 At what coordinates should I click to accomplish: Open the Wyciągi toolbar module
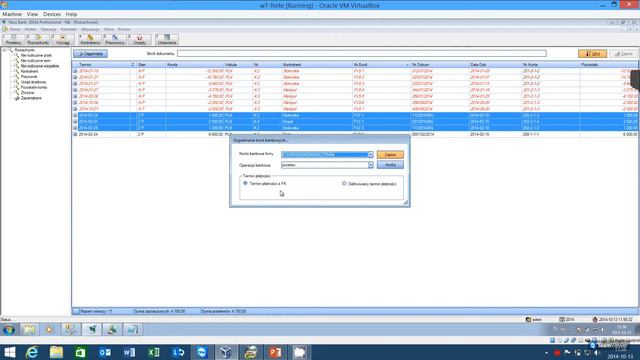coord(63,40)
